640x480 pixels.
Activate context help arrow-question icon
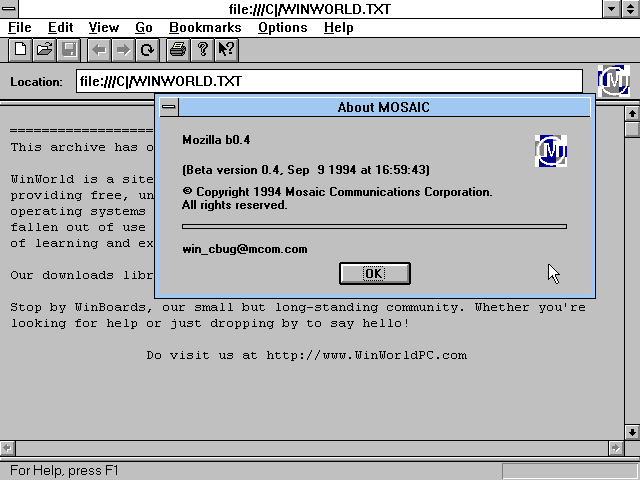click(227, 50)
